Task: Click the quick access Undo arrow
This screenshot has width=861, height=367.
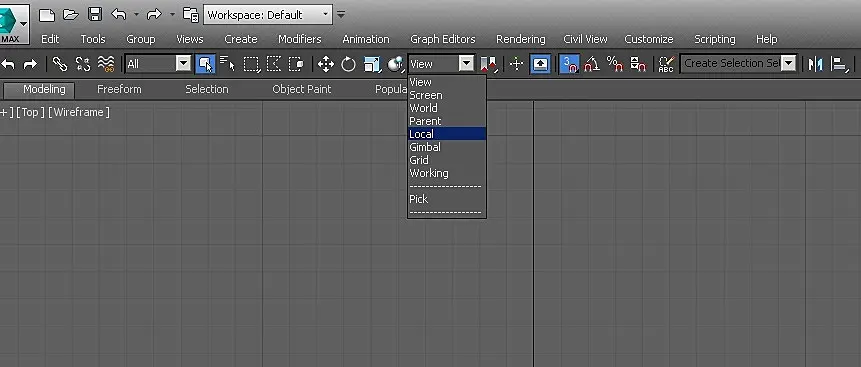Action: point(119,15)
